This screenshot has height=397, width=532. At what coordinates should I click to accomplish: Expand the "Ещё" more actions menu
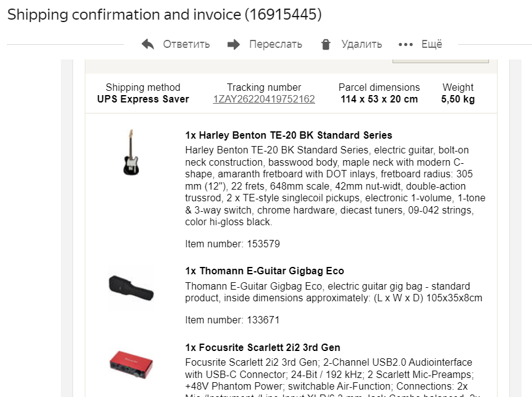431,44
